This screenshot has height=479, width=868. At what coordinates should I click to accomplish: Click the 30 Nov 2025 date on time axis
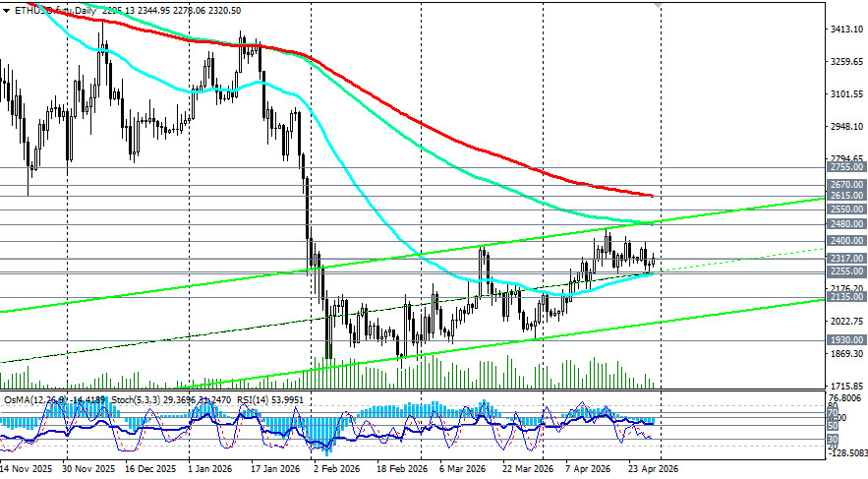point(89,469)
